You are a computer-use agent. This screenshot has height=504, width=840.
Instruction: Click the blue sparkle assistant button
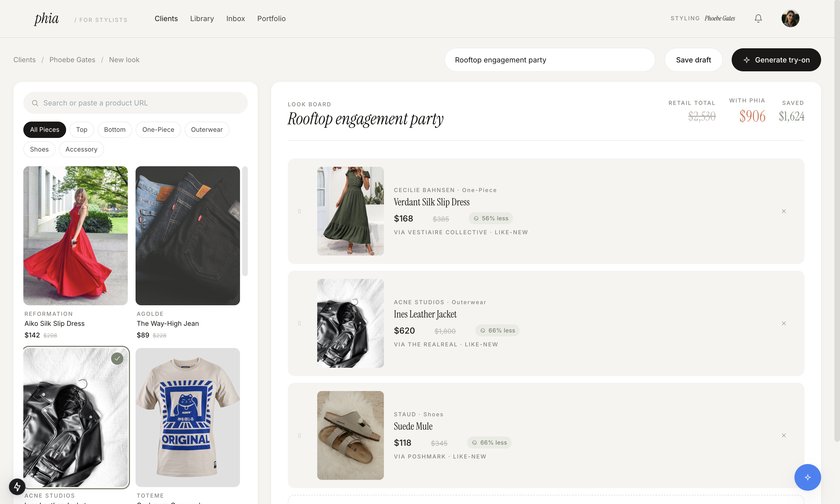click(x=807, y=477)
